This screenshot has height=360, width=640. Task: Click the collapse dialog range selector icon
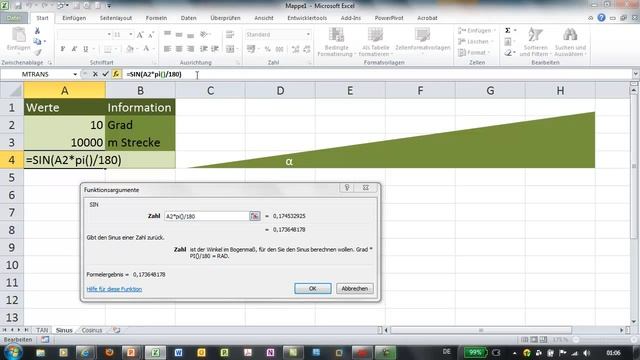pos(254,216)
